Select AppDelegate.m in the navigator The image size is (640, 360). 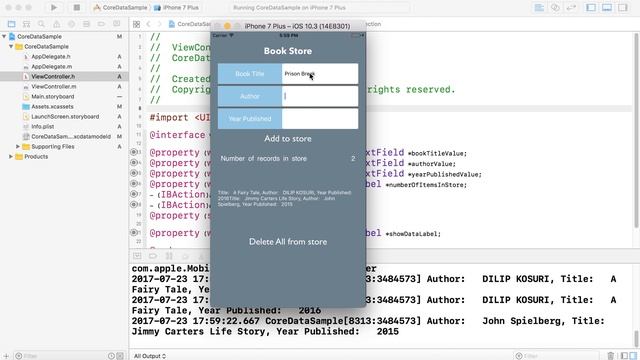[x=51, y=67]
